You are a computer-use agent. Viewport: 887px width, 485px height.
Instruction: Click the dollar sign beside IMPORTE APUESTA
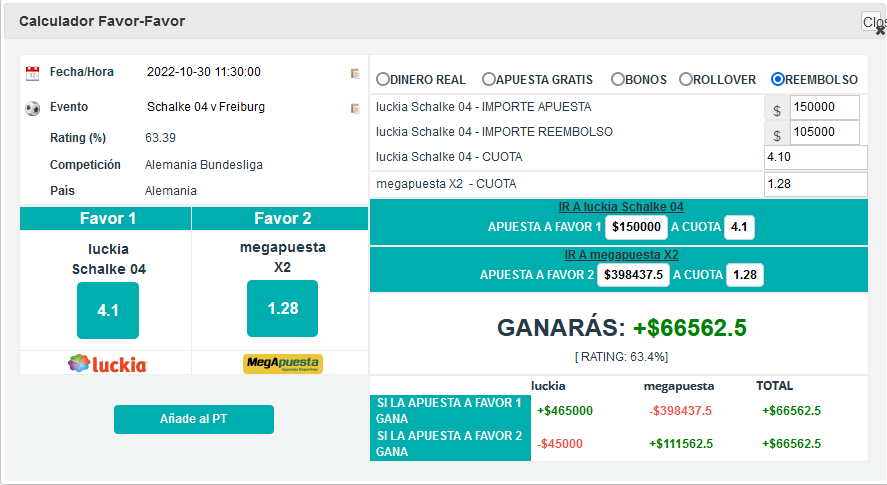click(777, 110)
